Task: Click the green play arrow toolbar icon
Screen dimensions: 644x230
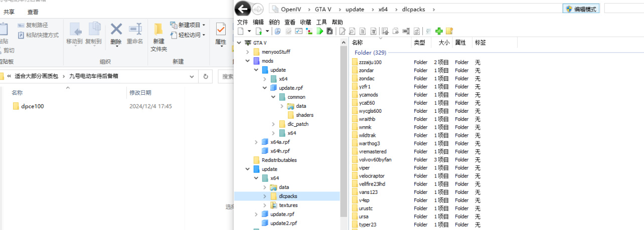Action: click(319, 31)
